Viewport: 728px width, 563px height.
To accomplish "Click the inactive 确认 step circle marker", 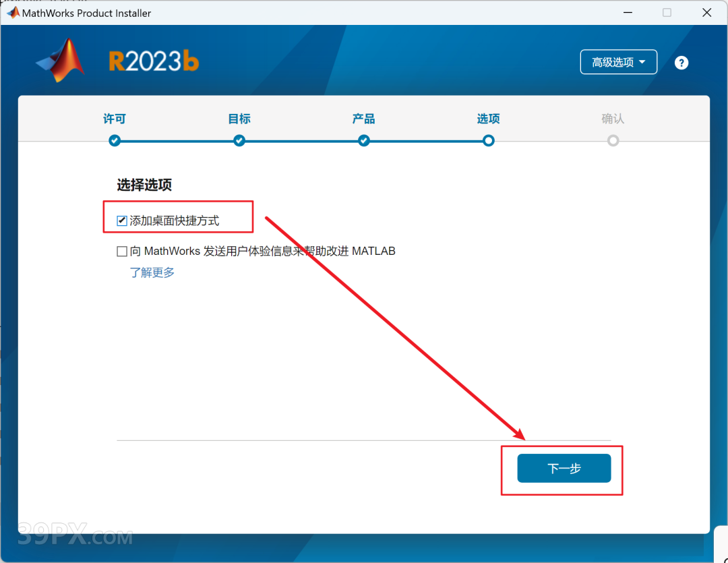I will 613,140.
